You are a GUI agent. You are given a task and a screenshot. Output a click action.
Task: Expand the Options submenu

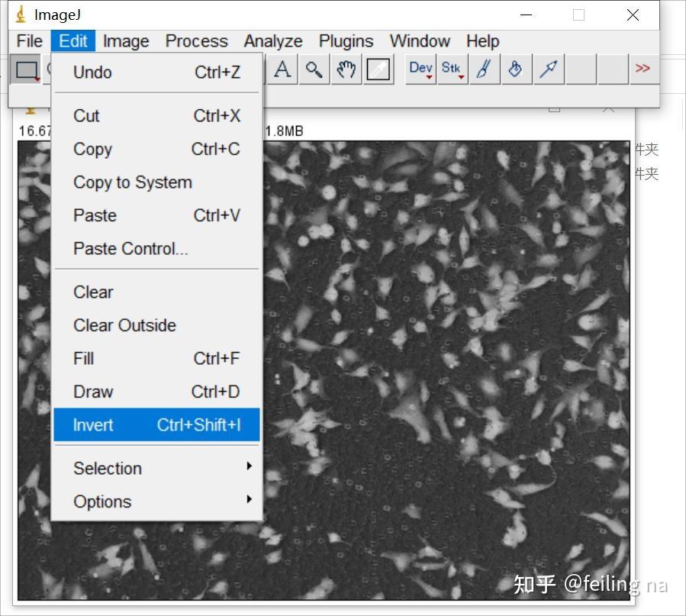click(102, 502)
